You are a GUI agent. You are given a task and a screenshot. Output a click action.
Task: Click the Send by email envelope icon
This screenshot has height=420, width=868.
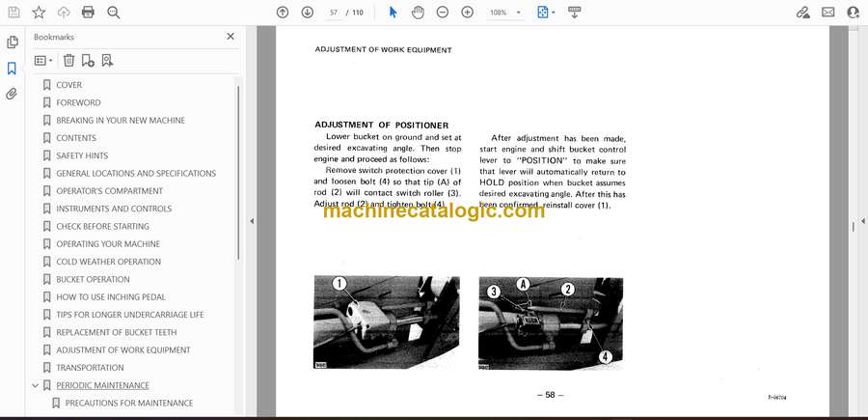tap(828, 13)
